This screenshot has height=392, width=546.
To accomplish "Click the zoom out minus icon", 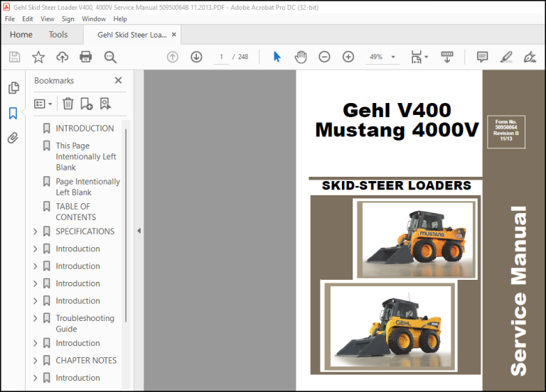I will click(x=324, y=57).
